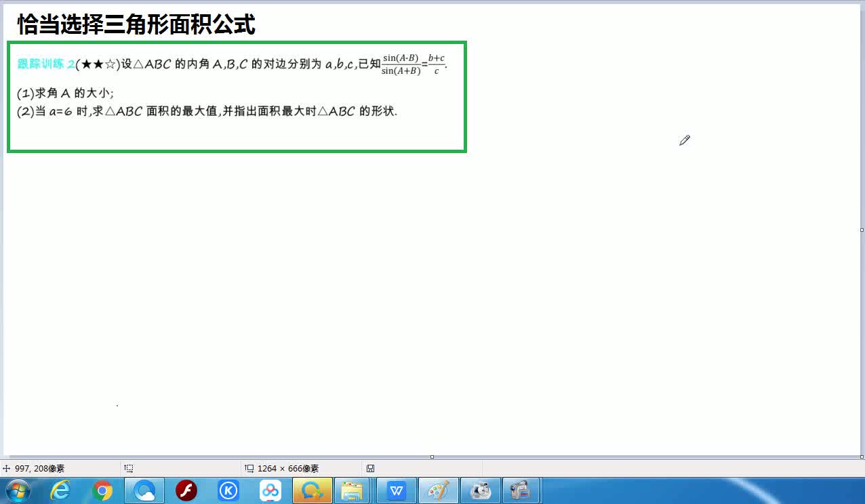Open the screen recorder app on the taskbar
Image resolution: width=865 pixels, height=504 pixels.
point(480,490)
